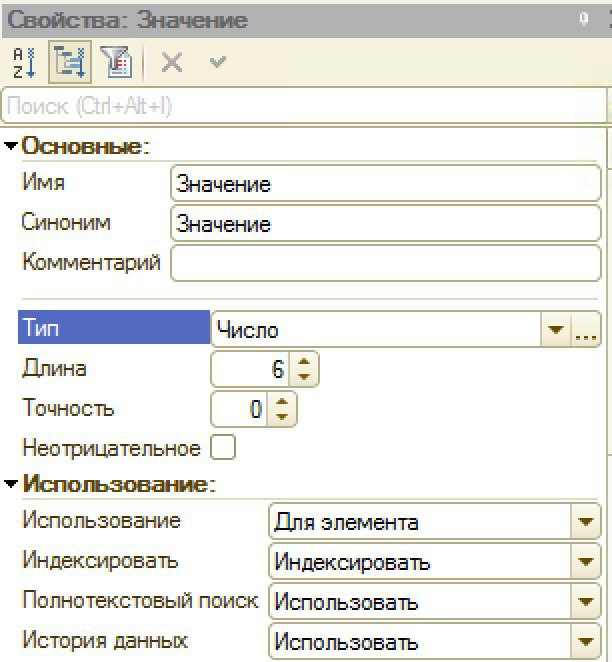Viewport: 612px width, 662px height.
Task: Click the pin icon in title bar
Action: [584, 19]
